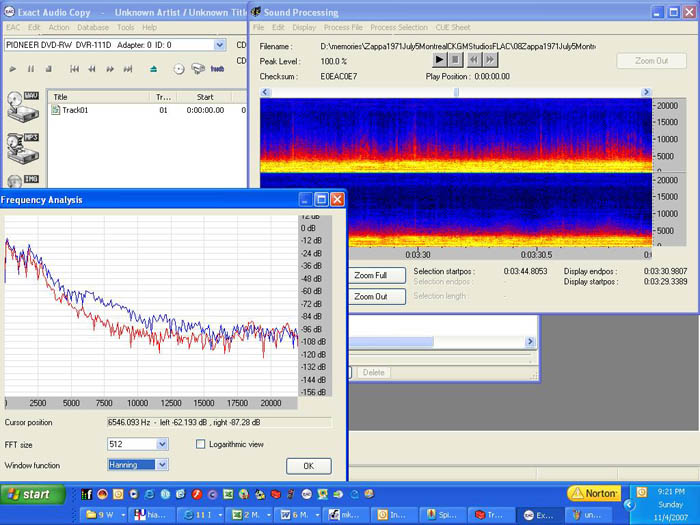Stop playback in Sound Processing window
The width and height of the screenshot is (700, 525).
[455, 59]
